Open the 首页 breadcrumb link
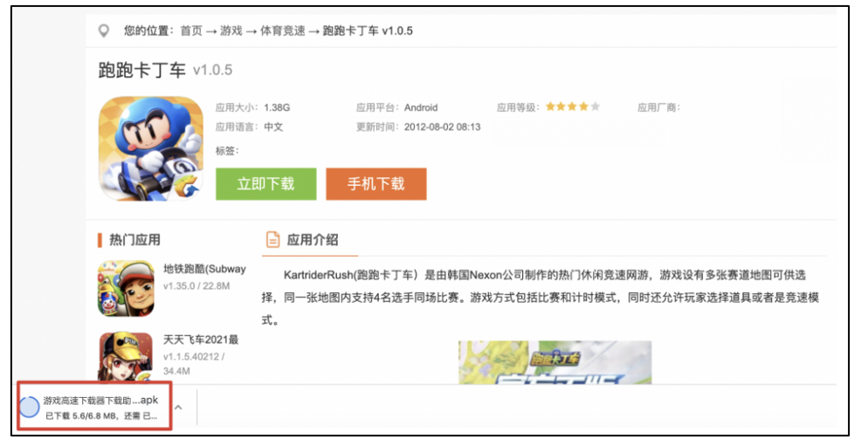868x446 pixels. click(191, 31)
